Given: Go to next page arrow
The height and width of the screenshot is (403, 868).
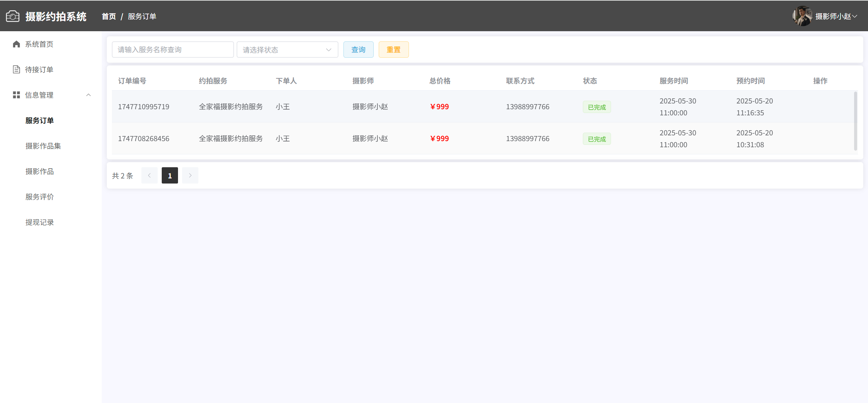Looking at the screenshot, I should [x=190, y=175].
